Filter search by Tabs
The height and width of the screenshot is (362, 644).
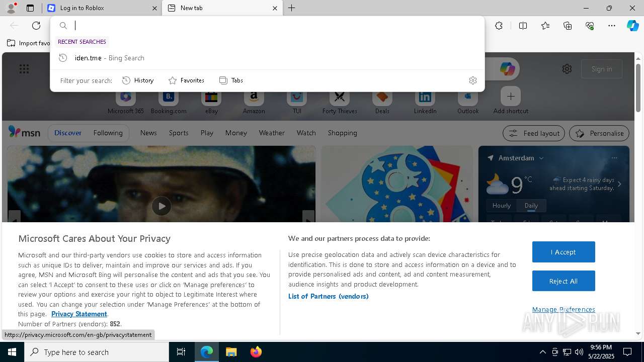click(x=231, y=80)
